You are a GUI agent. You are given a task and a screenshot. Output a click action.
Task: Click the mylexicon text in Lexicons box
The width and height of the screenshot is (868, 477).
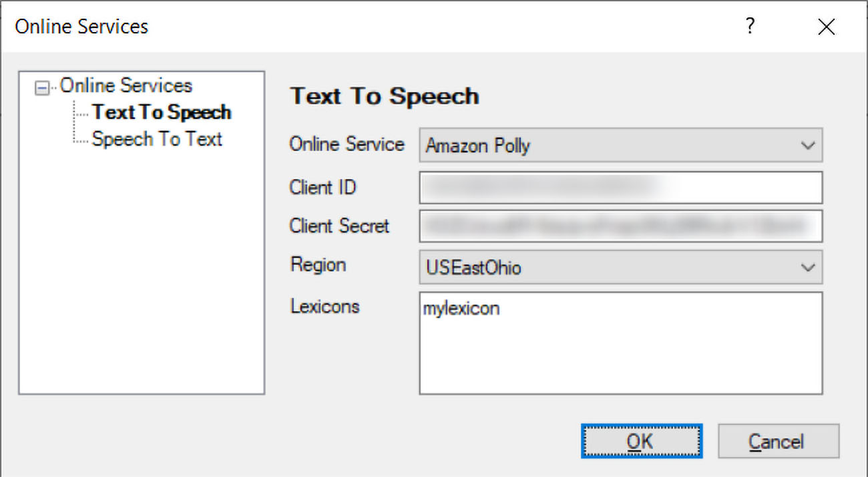[461, 309]
